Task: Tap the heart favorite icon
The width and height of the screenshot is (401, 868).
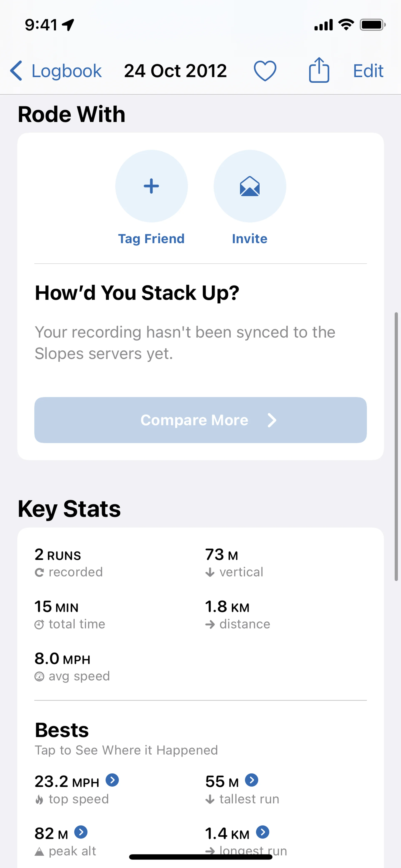Action: pyautogui.click(x=265, y=71)
